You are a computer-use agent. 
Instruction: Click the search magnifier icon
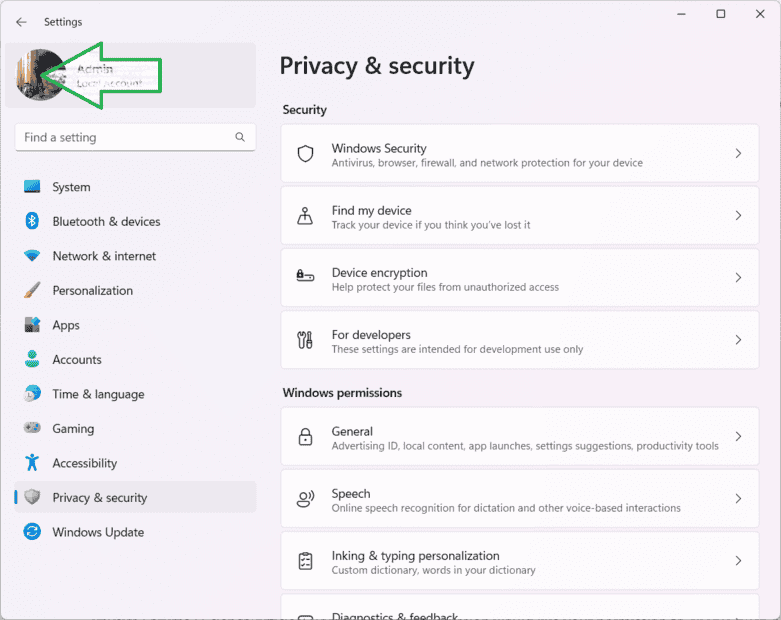tap(240, 137)
